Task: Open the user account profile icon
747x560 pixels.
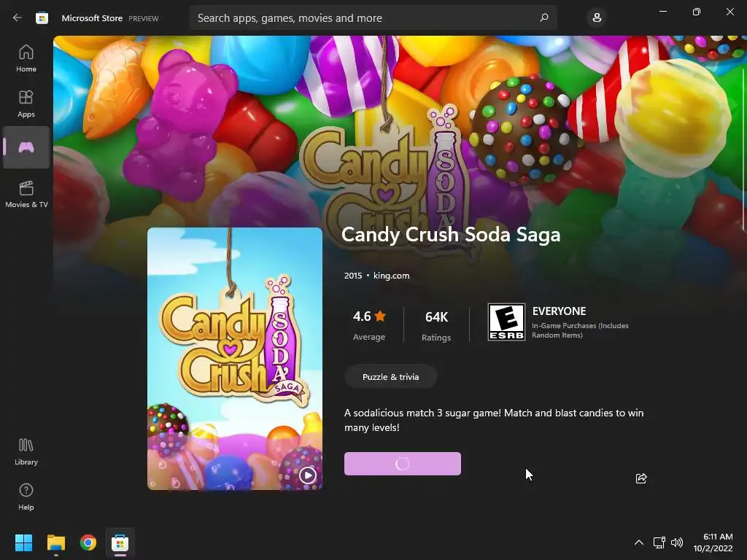Action: (597, 17)
